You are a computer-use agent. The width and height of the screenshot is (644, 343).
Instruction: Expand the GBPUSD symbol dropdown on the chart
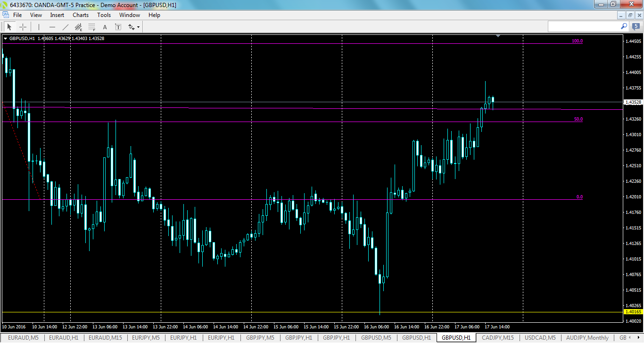click(21, 39)
